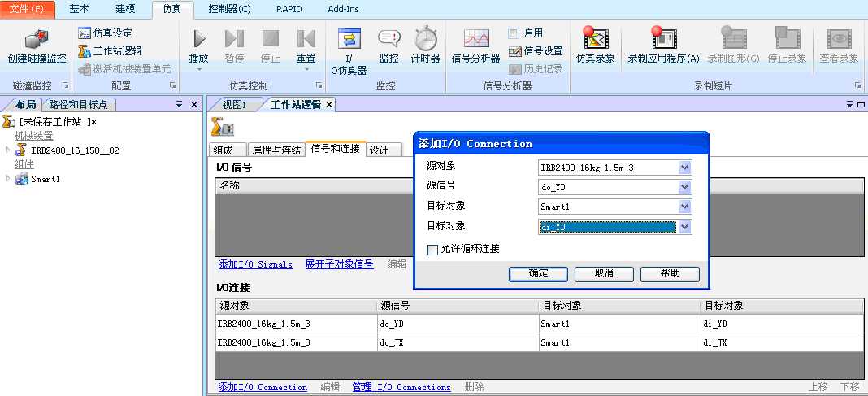
Task: Expand the 碰撞监控 group dialog launcher
Action: tap(65, 86)
